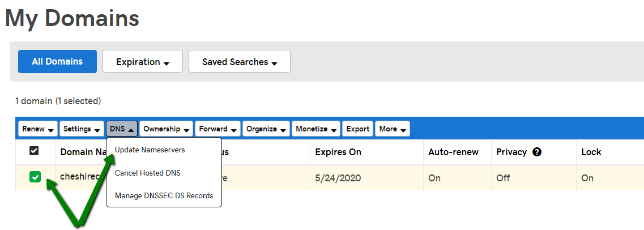The height and width of the screenshot is (230, 644).
Task: Collapse the open DNS dropdown button
Action: [x=122, y=129]
